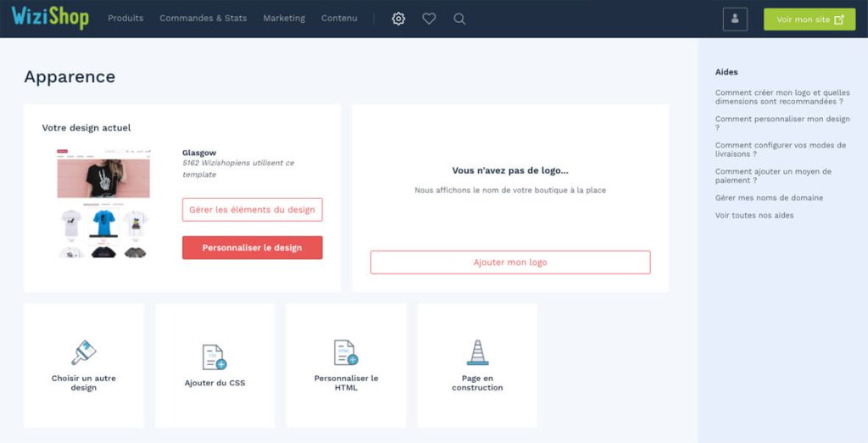The image size is (868, 443).
Task: Open help on creating my logo
Action: tap(782, 97)
